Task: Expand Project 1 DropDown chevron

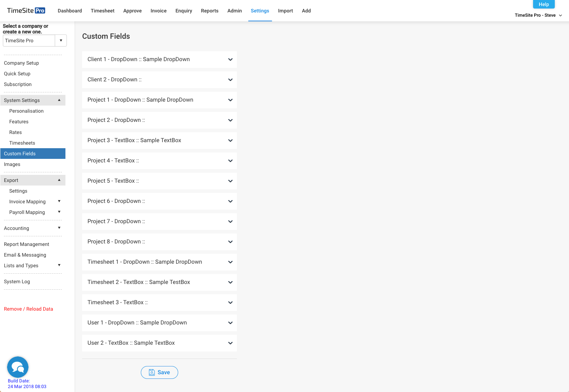Action: click(230, 100)
